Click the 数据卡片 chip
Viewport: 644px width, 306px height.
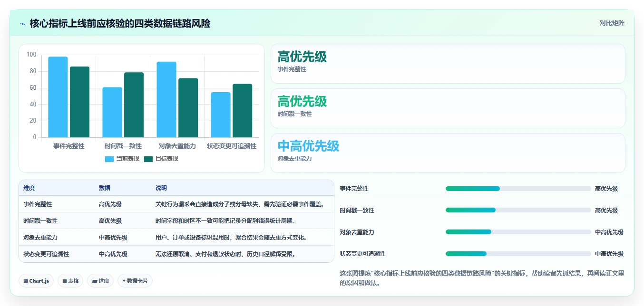click(x=135, y=281)
